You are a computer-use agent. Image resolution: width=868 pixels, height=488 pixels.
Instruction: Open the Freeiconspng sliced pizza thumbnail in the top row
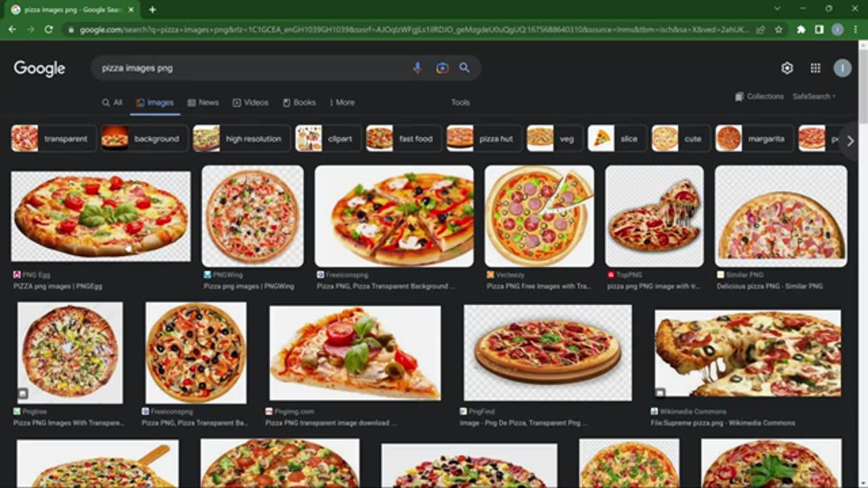click(394, 216)
